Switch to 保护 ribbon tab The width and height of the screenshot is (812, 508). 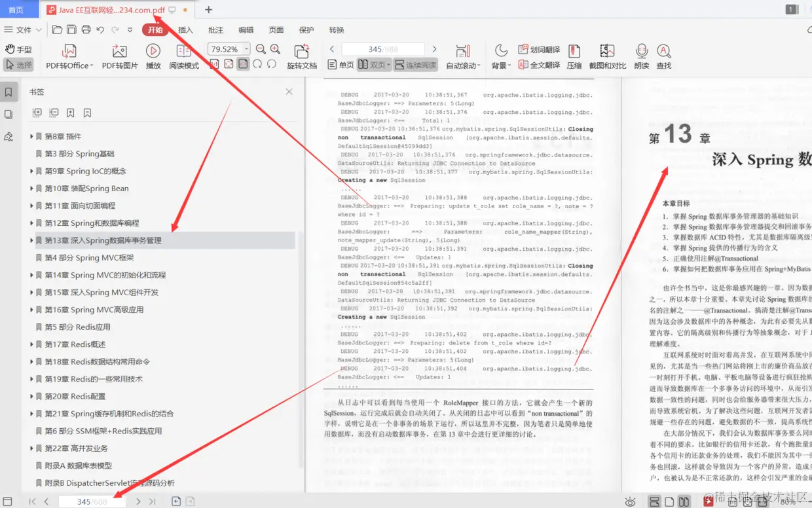pyautogui.click(x=306, y=29)
